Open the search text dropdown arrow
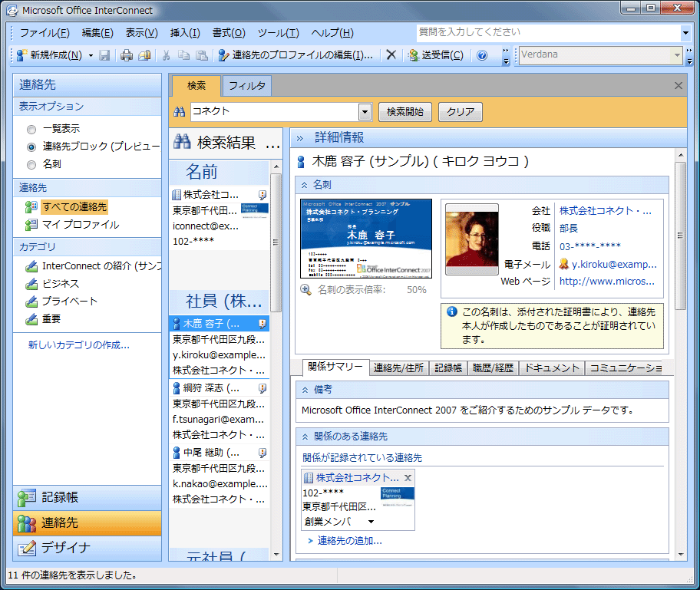 [x=365, y=111]
